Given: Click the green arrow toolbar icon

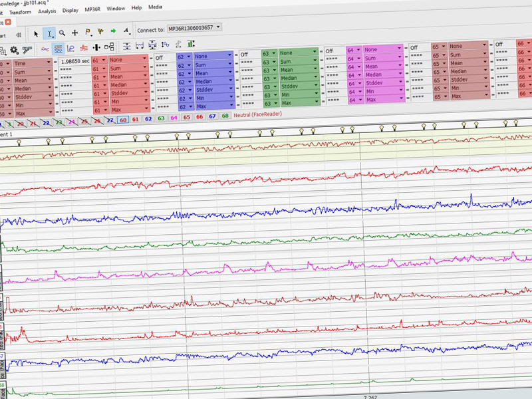Looking at the screenshot, I should point(113,31).
